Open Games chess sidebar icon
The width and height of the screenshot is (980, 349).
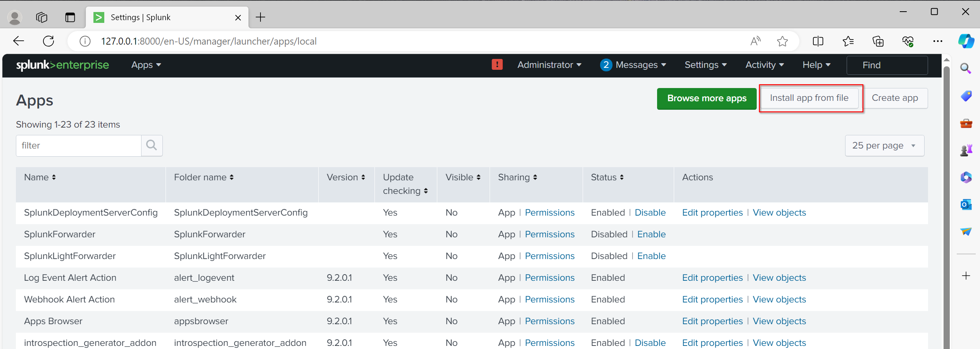(966, 150)
